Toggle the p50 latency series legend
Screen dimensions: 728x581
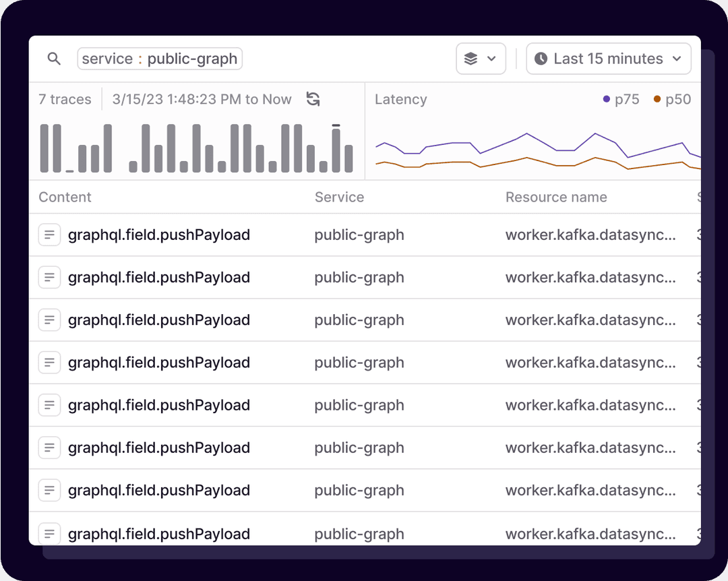click(x=672, y=100)
